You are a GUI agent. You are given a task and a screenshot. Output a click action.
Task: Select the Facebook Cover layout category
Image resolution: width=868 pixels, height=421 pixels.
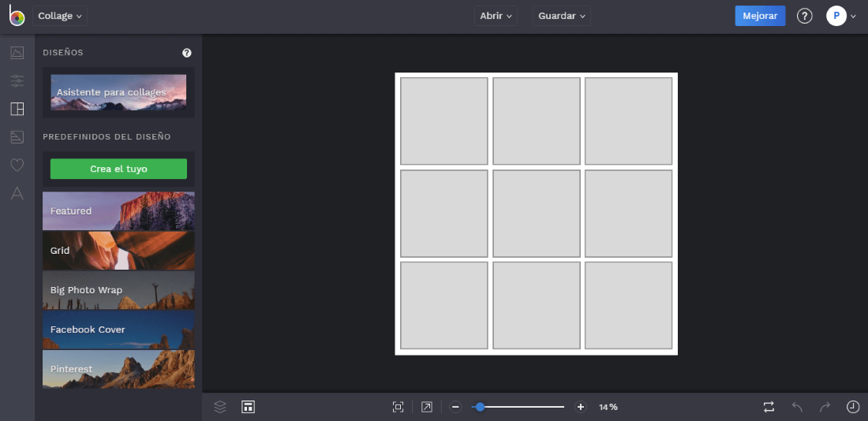pos(118,330)
